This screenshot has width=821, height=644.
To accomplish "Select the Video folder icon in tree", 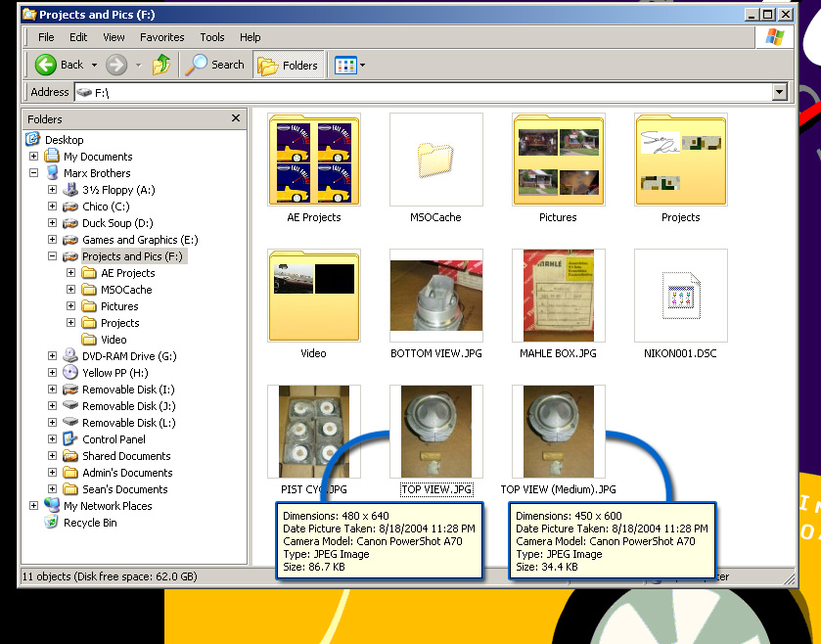I will tap(89, 340).
